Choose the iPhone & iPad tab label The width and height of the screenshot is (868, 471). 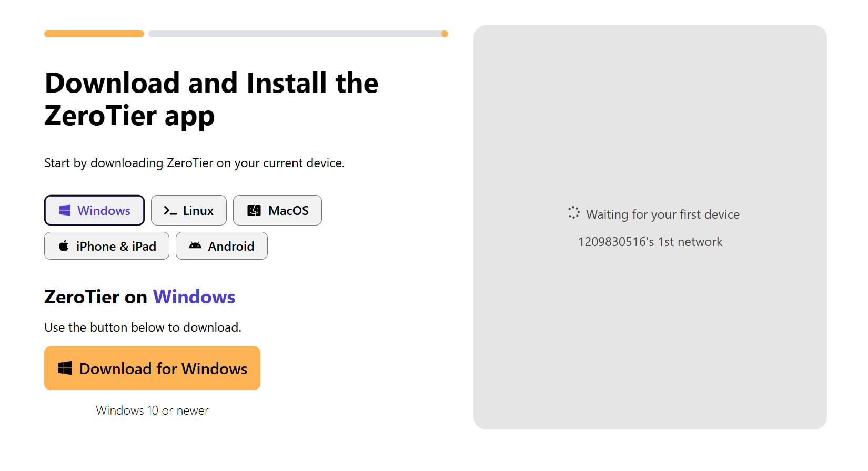(x=116, y=247)
